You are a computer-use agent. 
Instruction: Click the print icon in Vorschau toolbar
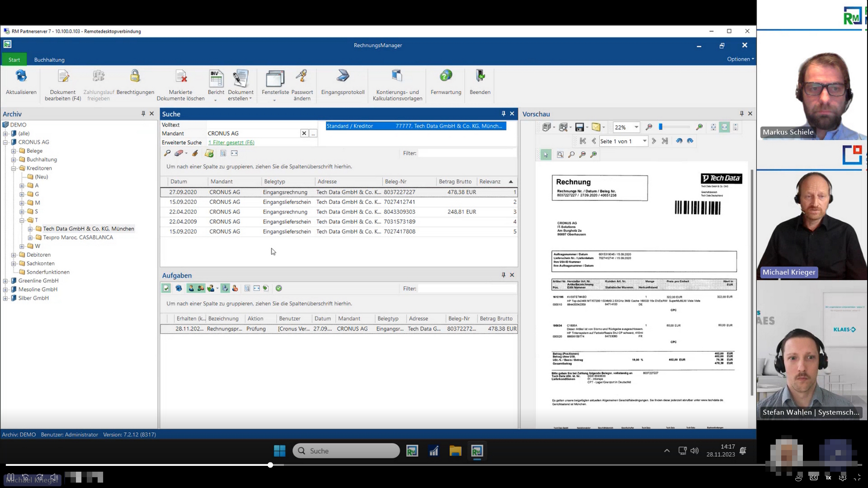pos(546,127)
